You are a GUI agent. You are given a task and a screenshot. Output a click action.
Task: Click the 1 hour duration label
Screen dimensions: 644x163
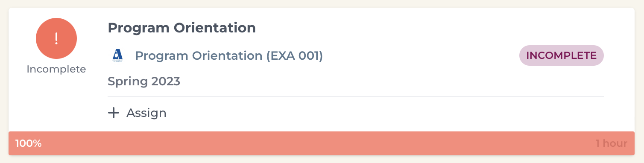coord(611,143)
